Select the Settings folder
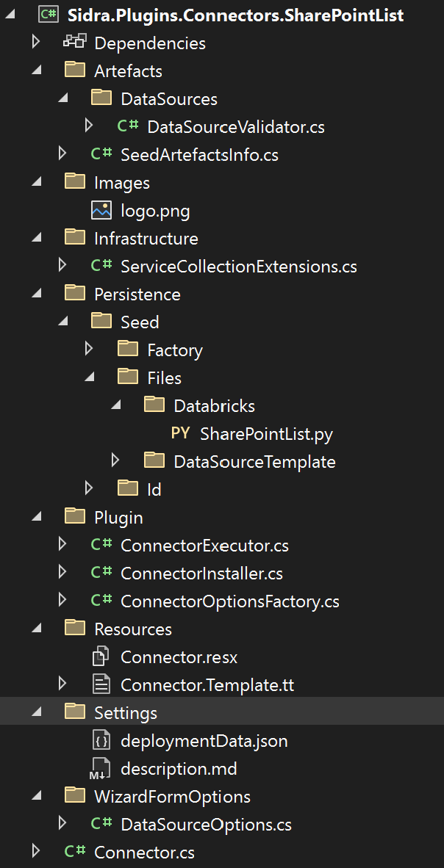Image resolution: width=444 pixels, height=868 pixels. (125, 712)
